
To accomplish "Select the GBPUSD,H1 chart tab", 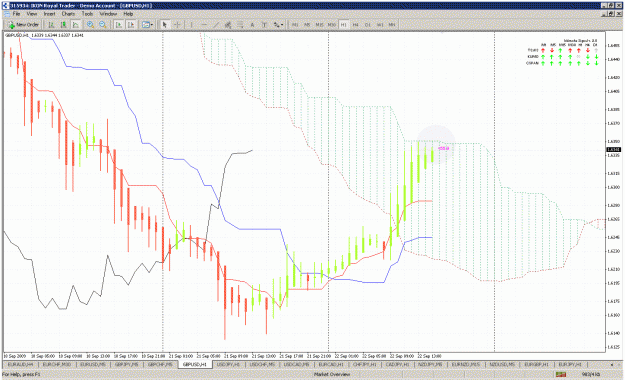I will 195,364.
